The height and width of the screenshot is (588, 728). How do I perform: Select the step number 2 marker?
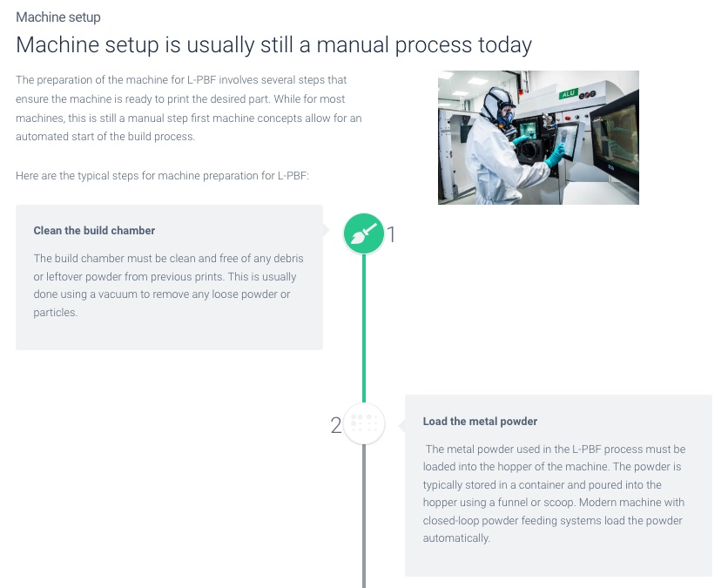(x=335, y=425)
